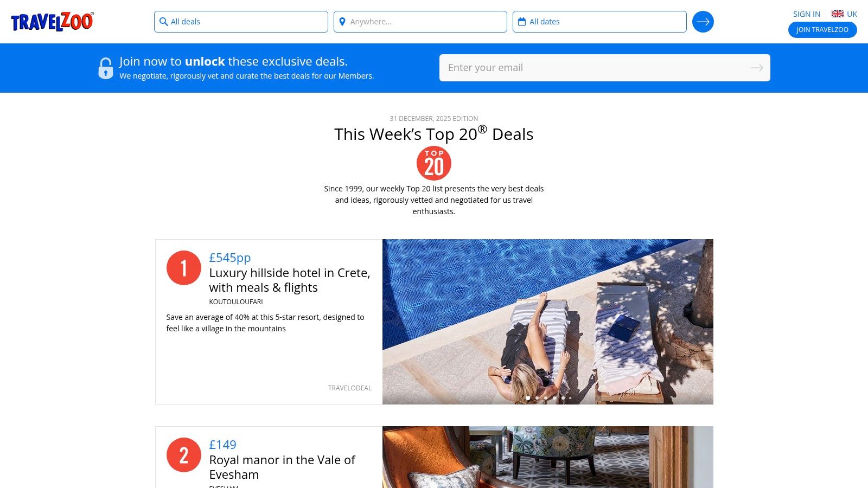Click the red number 1 rank badge

[184, 267]
